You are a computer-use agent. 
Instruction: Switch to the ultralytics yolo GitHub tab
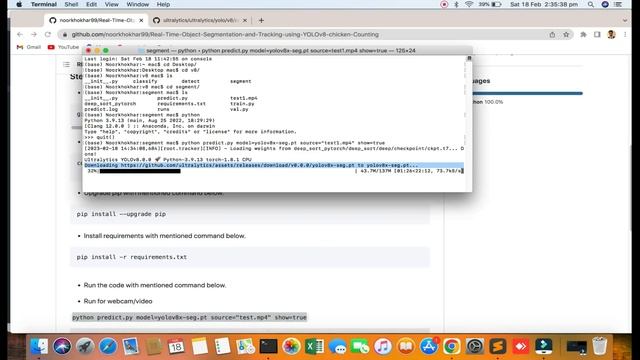[199, 20]
